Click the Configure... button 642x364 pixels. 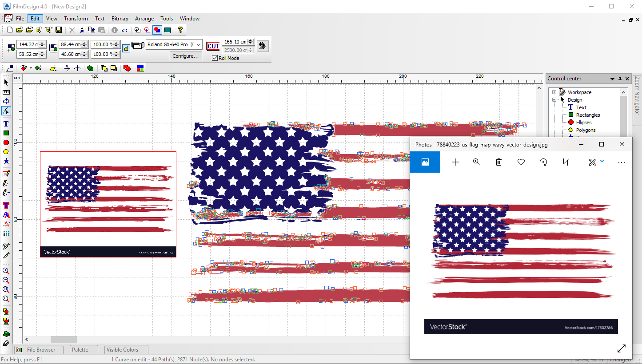186,56
